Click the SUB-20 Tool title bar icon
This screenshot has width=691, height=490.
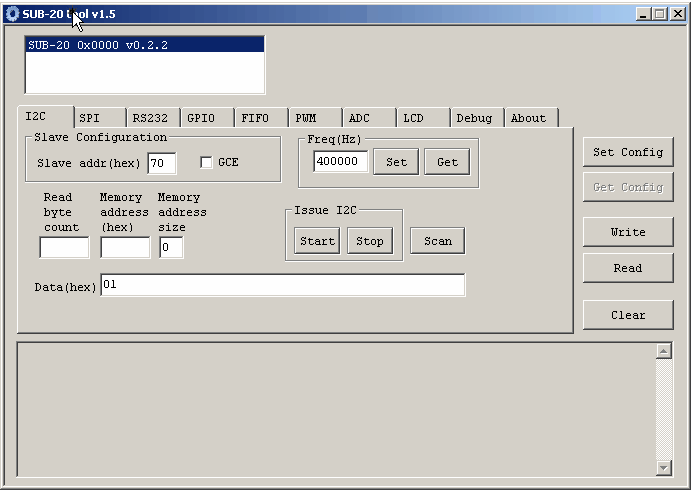[x=12, y=14]
